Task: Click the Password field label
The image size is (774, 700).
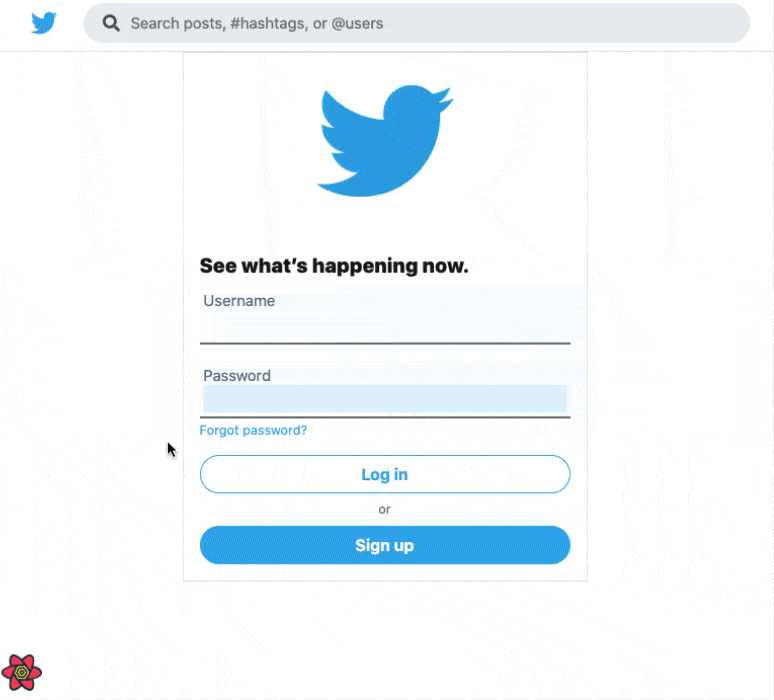Action: 237,376
